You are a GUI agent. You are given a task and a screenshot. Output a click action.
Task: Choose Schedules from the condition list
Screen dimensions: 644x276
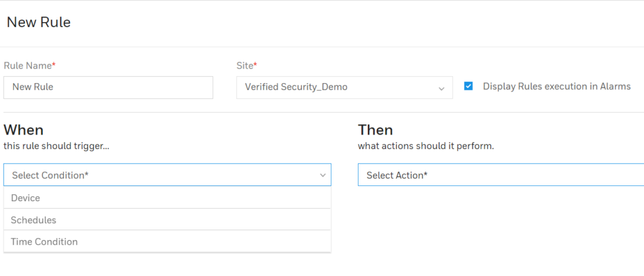coord(167,220)
